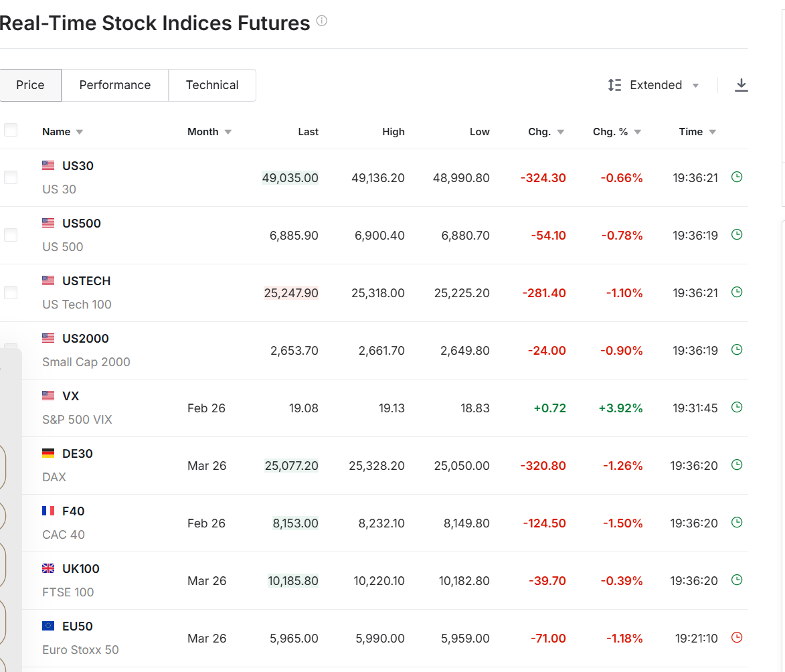Click the red clock icon for EU50
Viewport: 785px width, 672px height.
tap(737, 638)
